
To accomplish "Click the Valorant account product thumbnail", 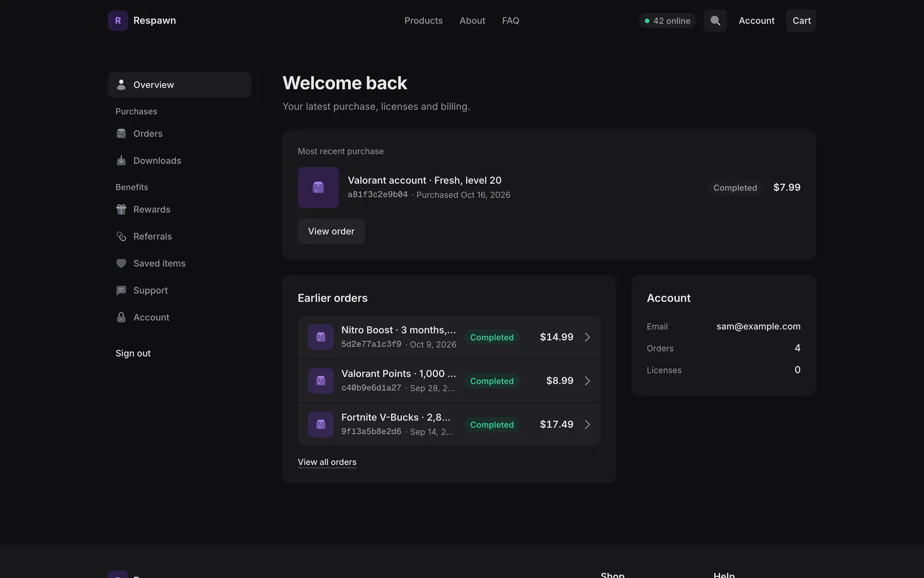I will click(x=318, y=187).
